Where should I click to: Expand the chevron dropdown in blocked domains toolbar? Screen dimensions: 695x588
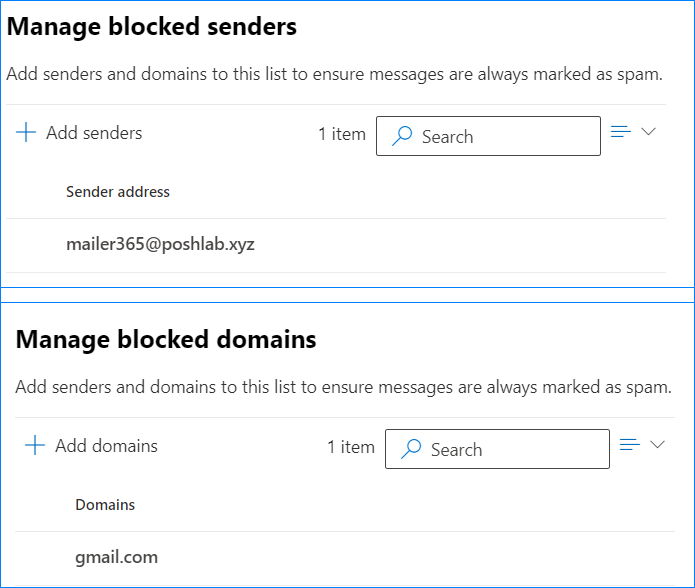657,444
